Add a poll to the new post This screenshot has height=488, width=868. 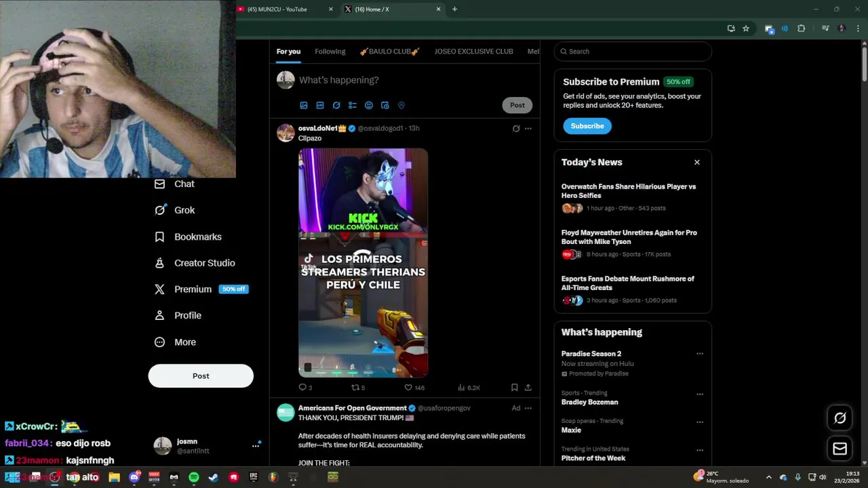point(353,105)
